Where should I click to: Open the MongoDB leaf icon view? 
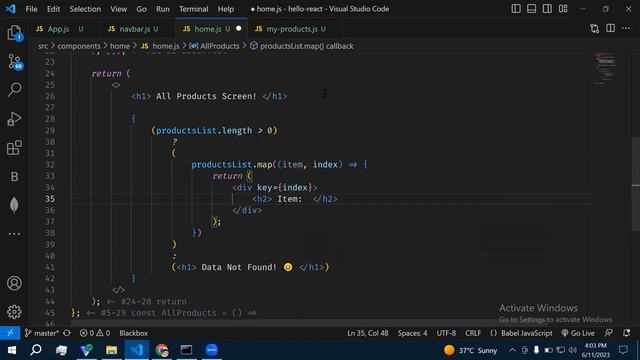[14, 205]
